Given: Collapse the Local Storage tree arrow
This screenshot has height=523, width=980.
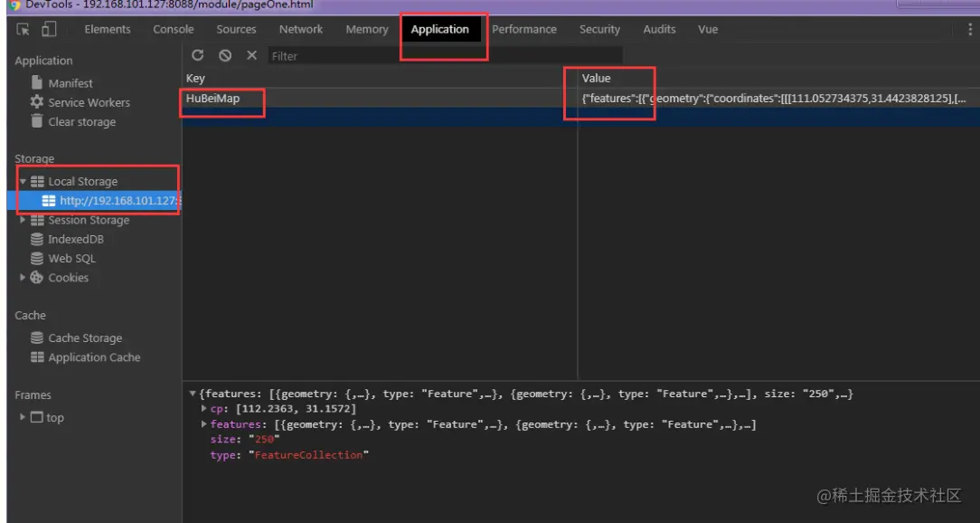Looking at the screenshot, I should click(23, 182).
